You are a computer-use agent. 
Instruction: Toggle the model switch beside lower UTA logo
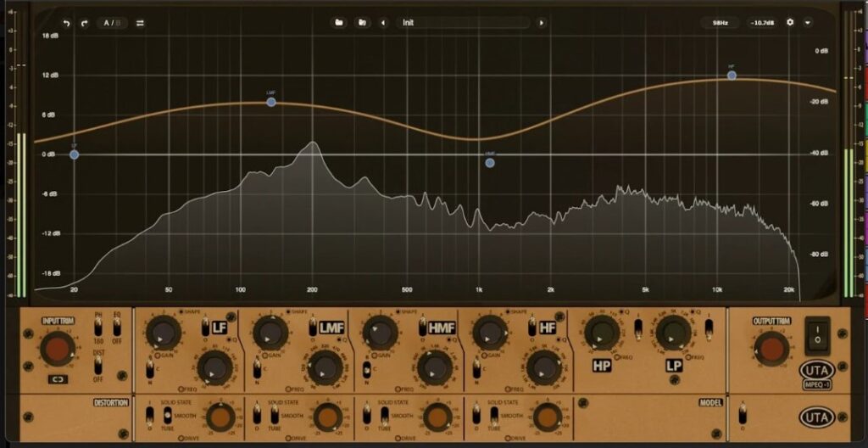click(743, 415)
